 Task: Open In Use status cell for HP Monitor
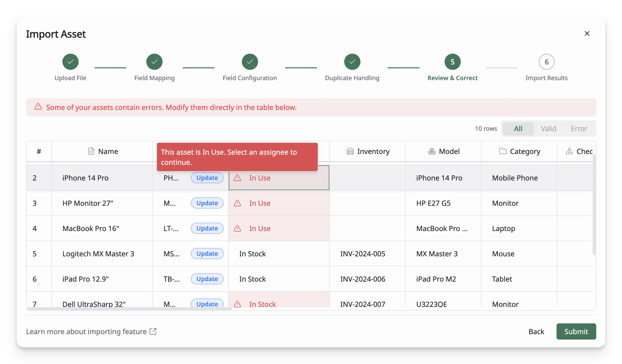(x=279, y=203)
